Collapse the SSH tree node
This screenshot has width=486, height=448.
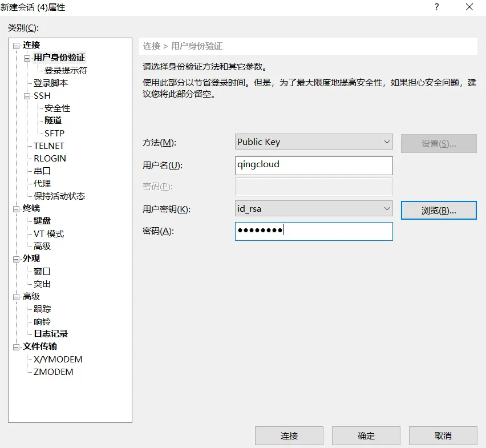coord(27,96)
